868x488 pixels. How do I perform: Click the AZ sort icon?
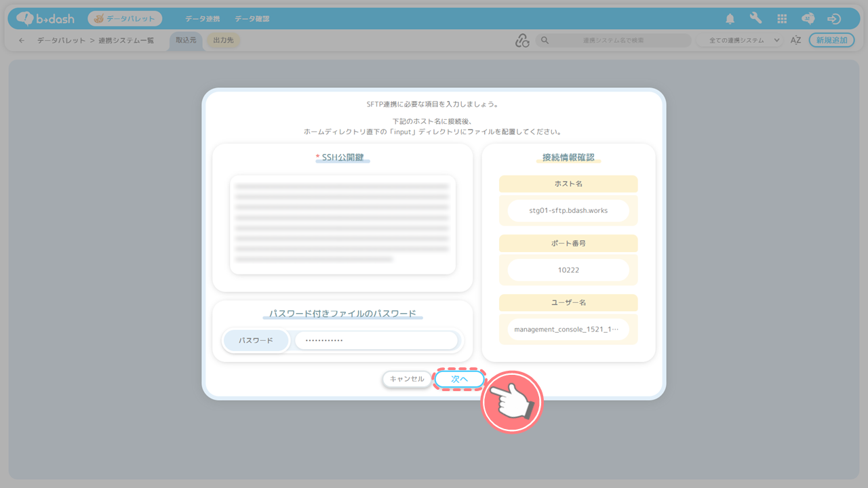pos(796,41)
